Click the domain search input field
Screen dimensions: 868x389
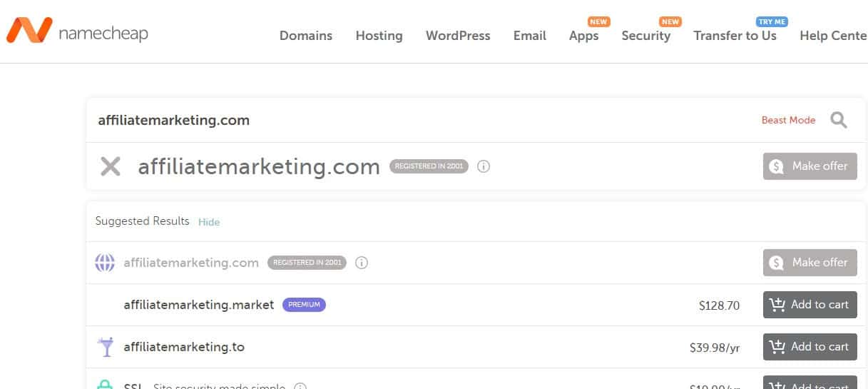click(x=421, y=120)
